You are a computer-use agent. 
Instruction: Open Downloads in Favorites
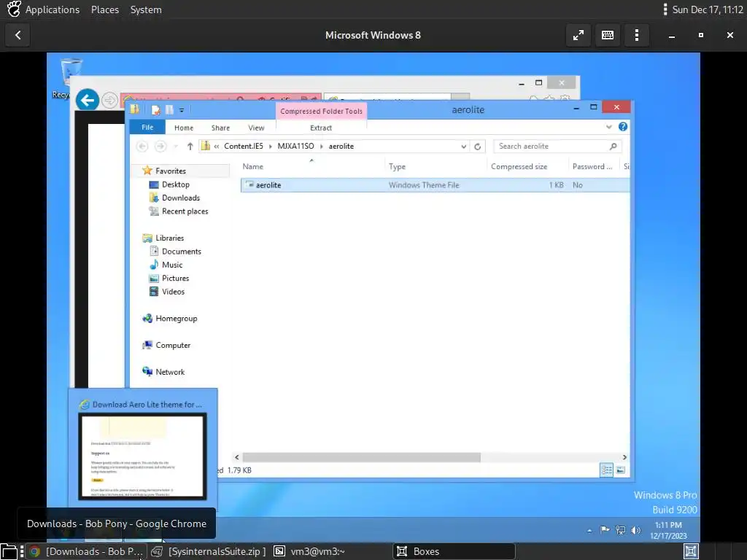[181, 198]
